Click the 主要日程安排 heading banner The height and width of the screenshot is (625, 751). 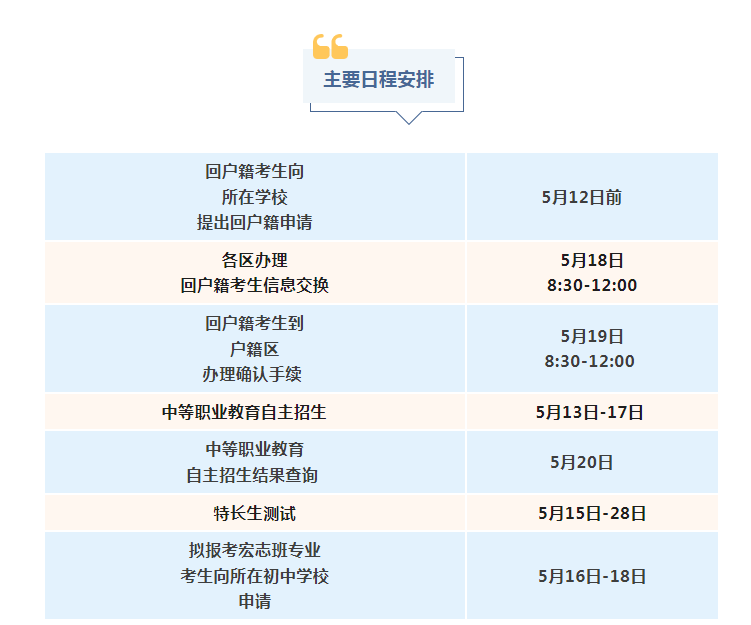[x=379, y=80]
